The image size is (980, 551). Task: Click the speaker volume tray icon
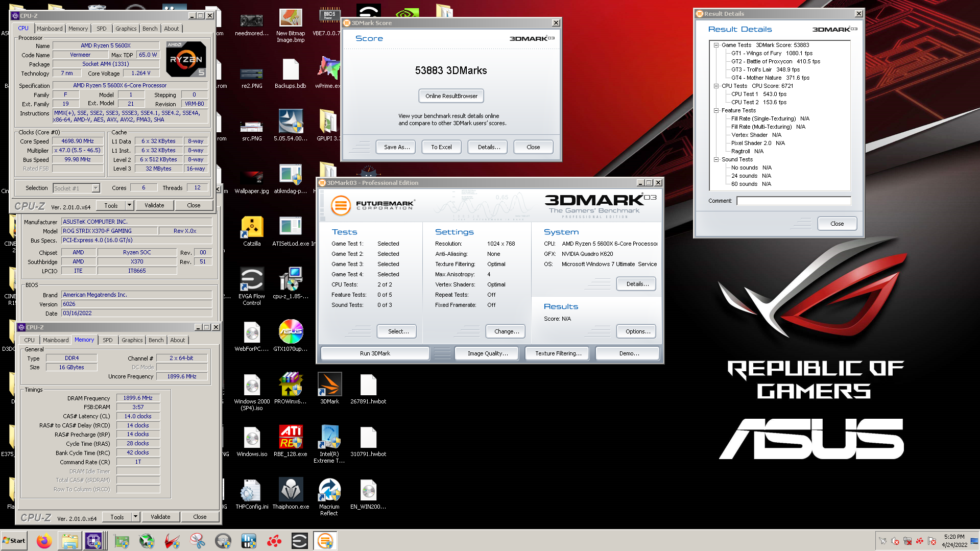pos(895,541)
